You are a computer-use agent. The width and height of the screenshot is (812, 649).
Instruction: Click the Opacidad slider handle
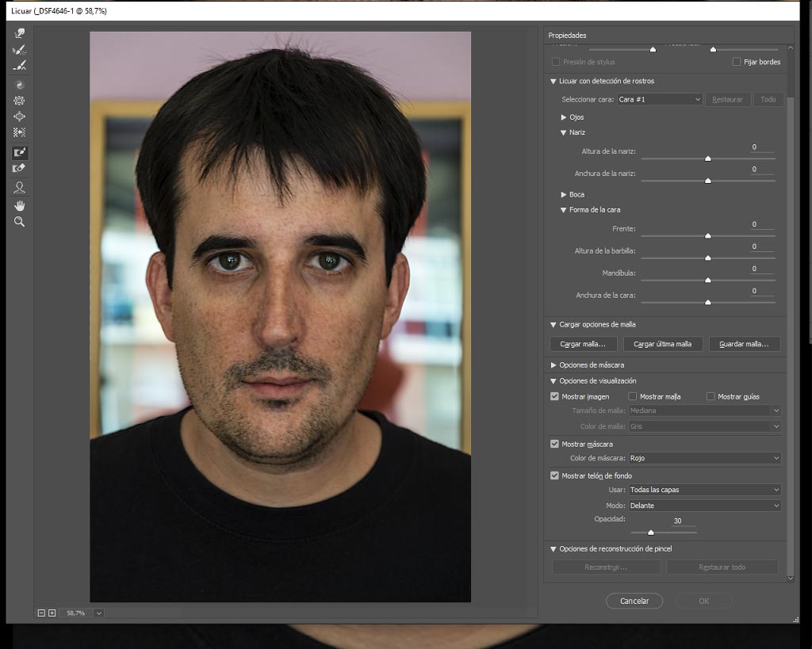(650, 532)
